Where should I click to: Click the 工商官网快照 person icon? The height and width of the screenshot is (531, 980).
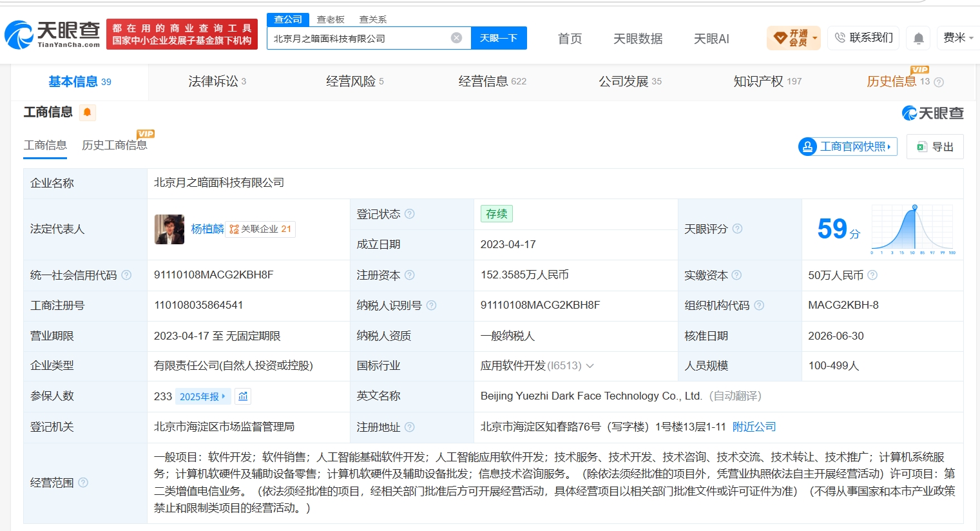tap(807, 147)
